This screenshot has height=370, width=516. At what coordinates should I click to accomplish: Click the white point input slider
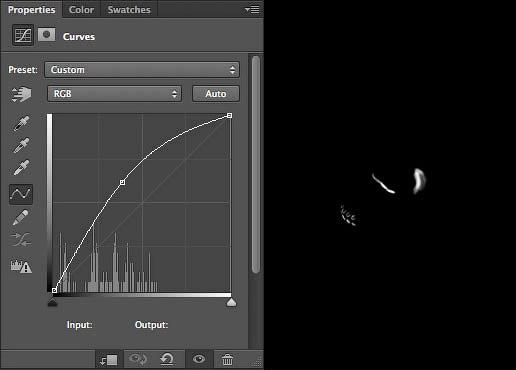(x=231, y=302)
